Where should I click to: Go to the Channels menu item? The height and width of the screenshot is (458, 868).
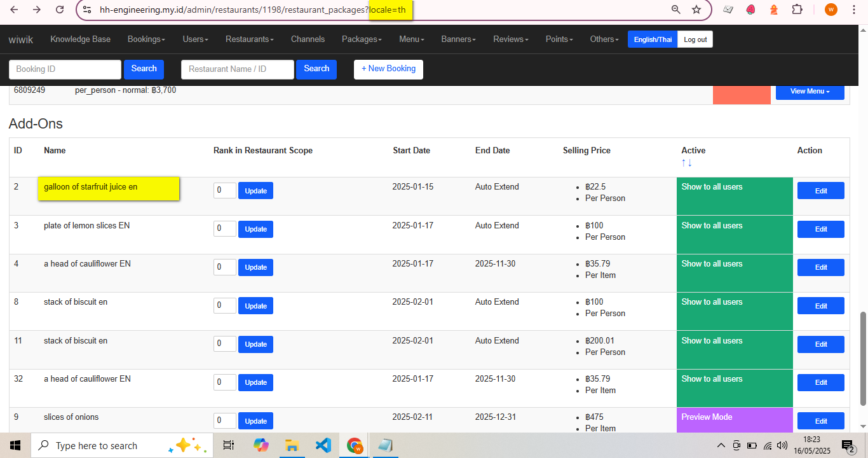pos(308,39)
